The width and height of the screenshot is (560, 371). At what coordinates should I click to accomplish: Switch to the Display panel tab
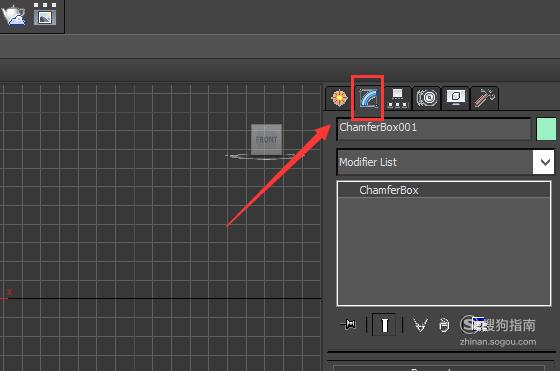click(455, 98)
